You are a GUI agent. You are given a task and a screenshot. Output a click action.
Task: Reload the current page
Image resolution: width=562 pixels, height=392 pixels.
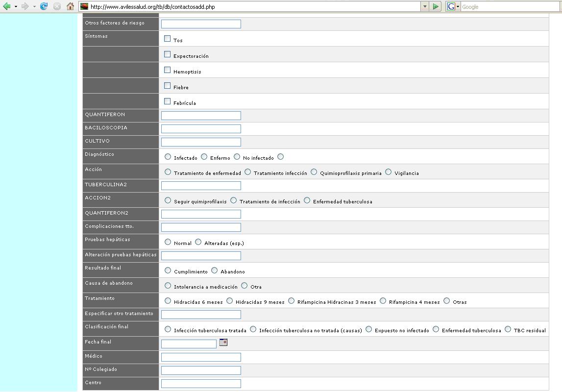[x=44, y=6]
